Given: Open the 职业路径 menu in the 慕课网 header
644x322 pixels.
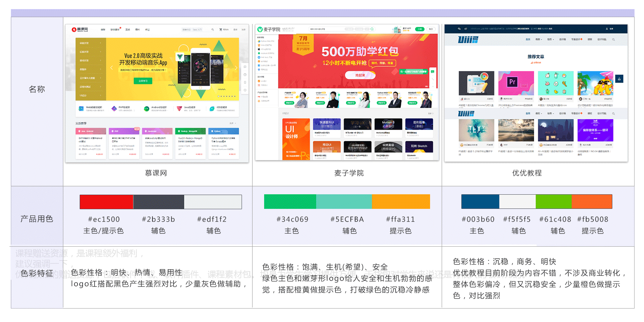Looking at the screenshot, I should 115,29.
